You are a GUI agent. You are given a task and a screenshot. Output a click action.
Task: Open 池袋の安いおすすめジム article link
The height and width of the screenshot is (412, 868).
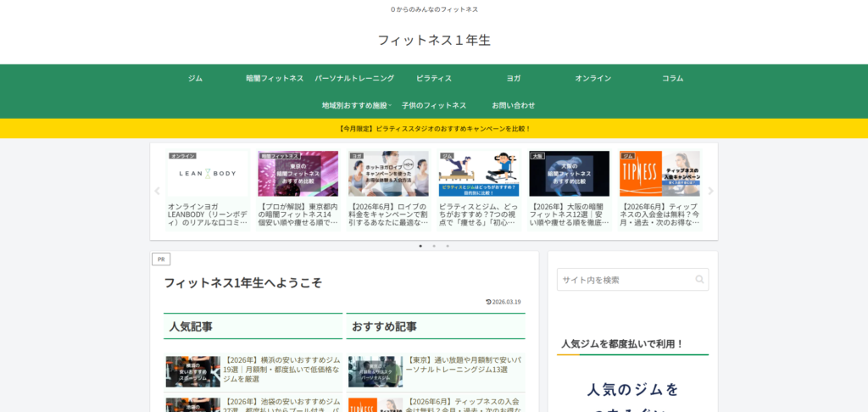tap(281, 405)
